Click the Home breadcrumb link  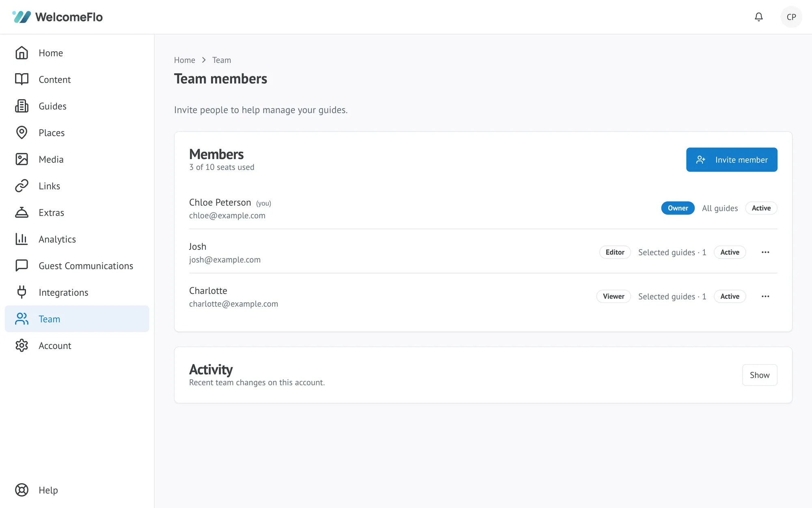(184, 60)
